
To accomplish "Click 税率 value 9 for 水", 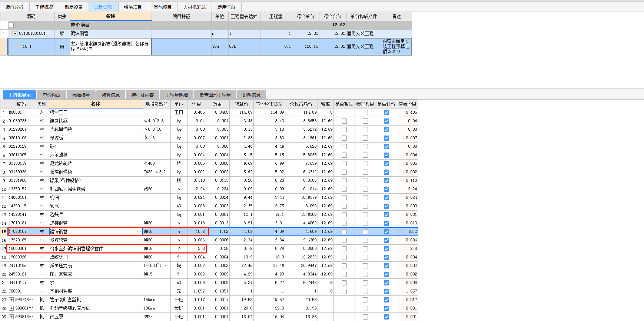I will (326, 283).
